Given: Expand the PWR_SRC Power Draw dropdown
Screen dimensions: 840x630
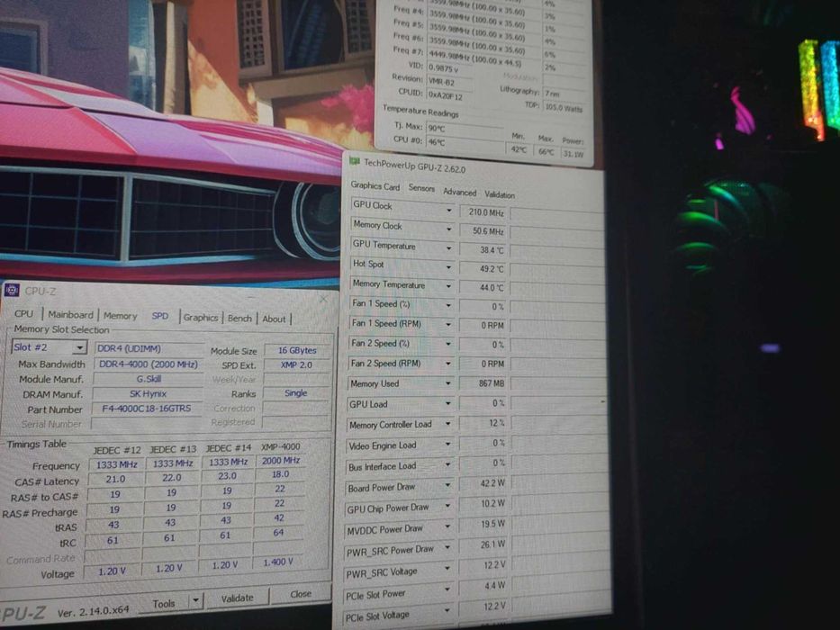Looking at the screenshot, I should (447, 547).
